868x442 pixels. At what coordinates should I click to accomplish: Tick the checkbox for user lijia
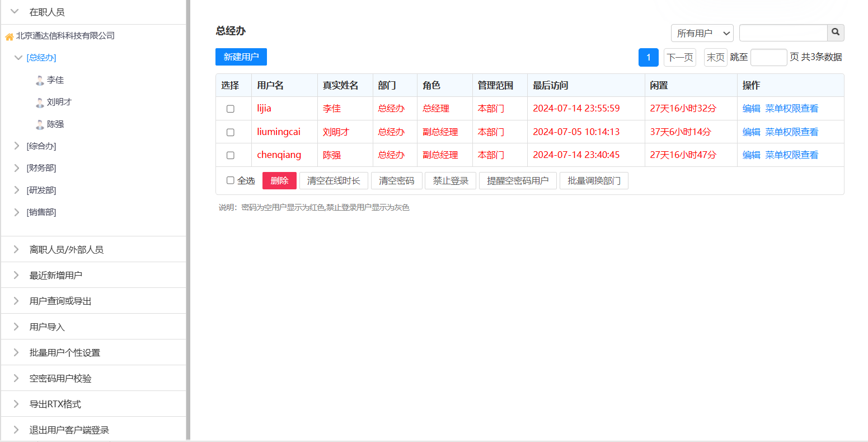click(x=230, y=109)
